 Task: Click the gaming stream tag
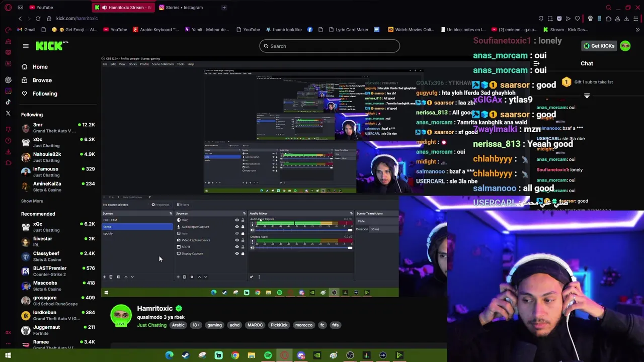click(214, 325)
